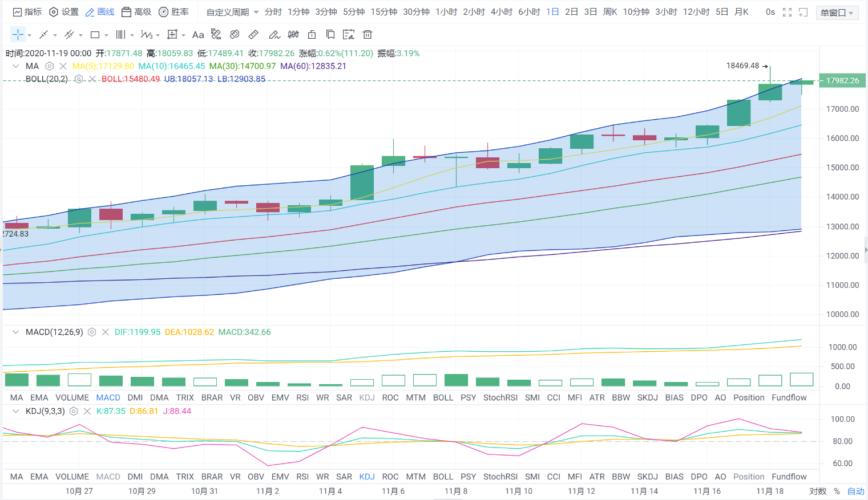868x500 pixels.
Task: Select RSI in the MACD panel tabs
Action: click(x=302, y=397)
